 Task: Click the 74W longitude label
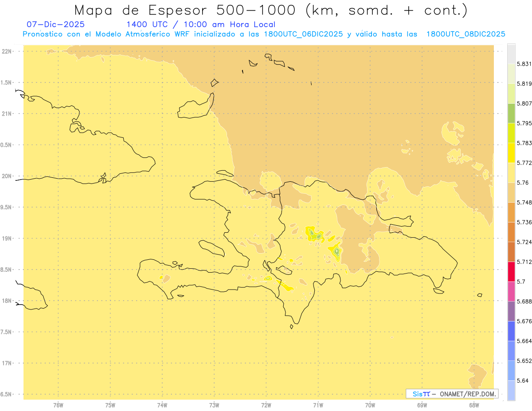(x=162, y=405)
